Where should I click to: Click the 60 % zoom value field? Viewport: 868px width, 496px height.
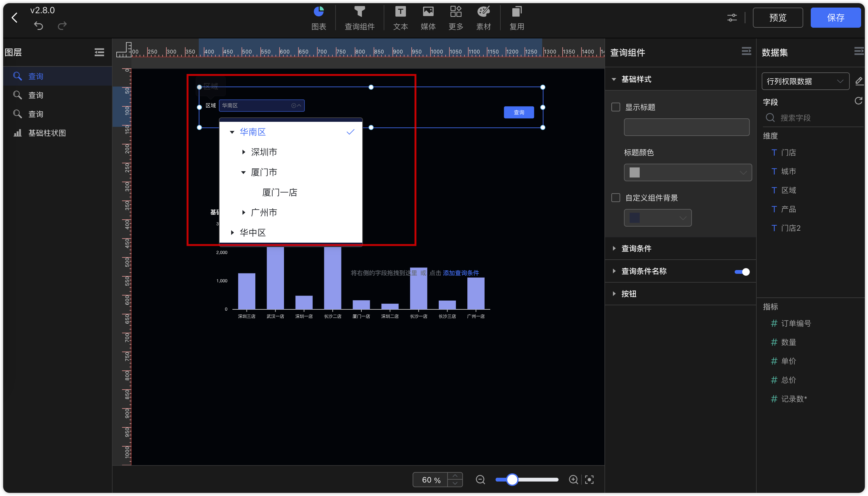click(431, 480)
